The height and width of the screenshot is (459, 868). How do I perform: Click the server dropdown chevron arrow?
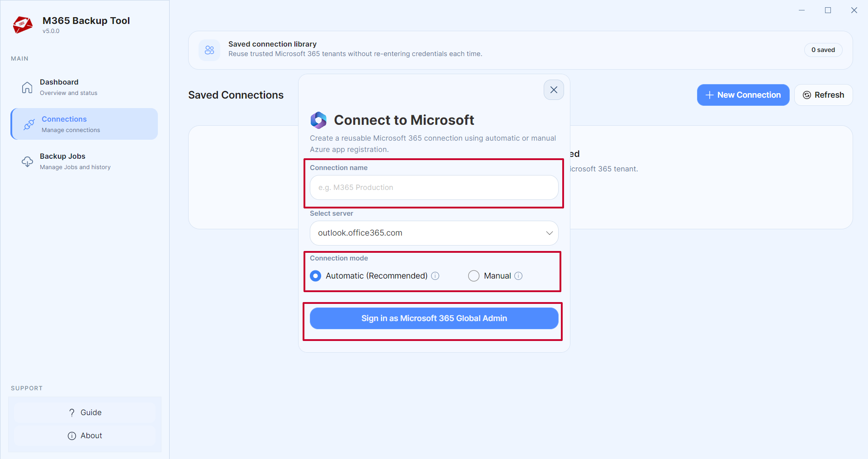549,233
